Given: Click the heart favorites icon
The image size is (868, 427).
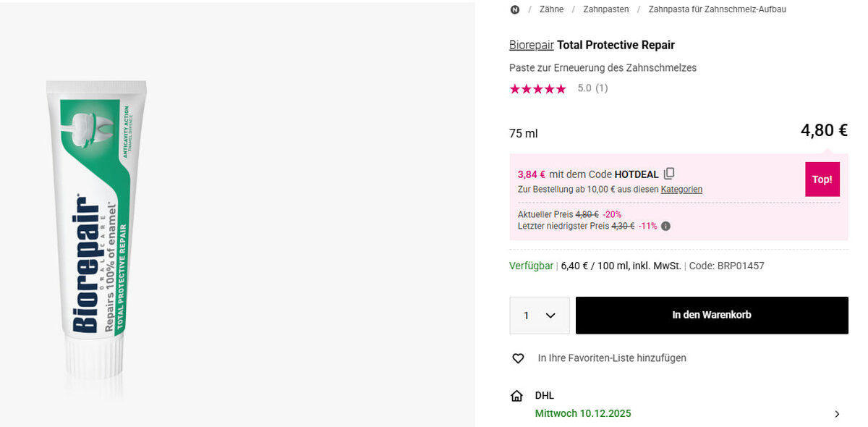Looking at the screenshot, I should 518,358.
